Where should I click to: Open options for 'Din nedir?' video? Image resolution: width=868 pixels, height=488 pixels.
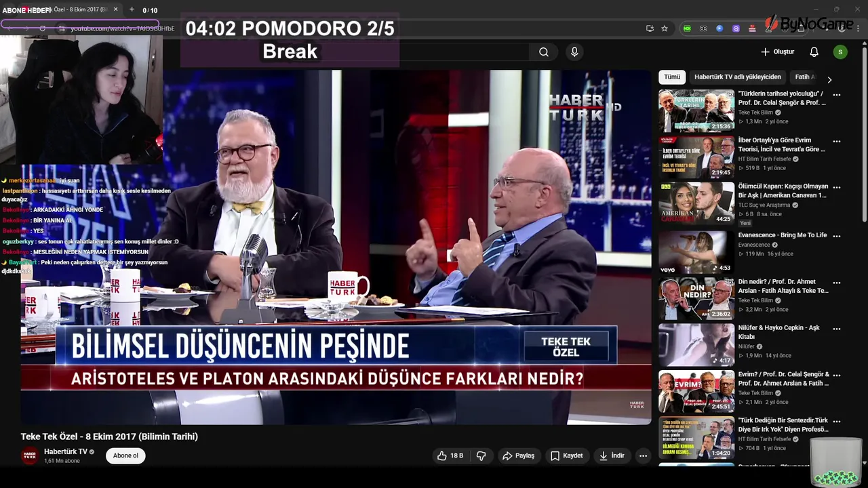(x=837, y=282)
